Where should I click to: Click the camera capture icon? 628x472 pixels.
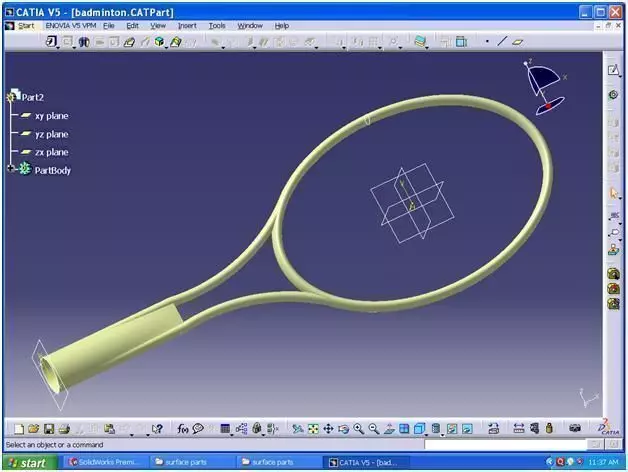click(575, 429)
